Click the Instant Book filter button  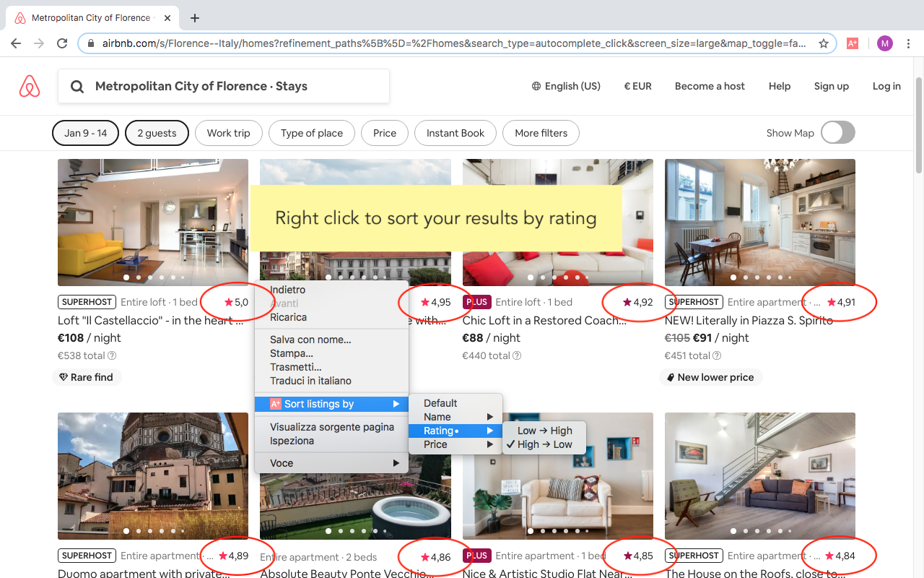456,133
